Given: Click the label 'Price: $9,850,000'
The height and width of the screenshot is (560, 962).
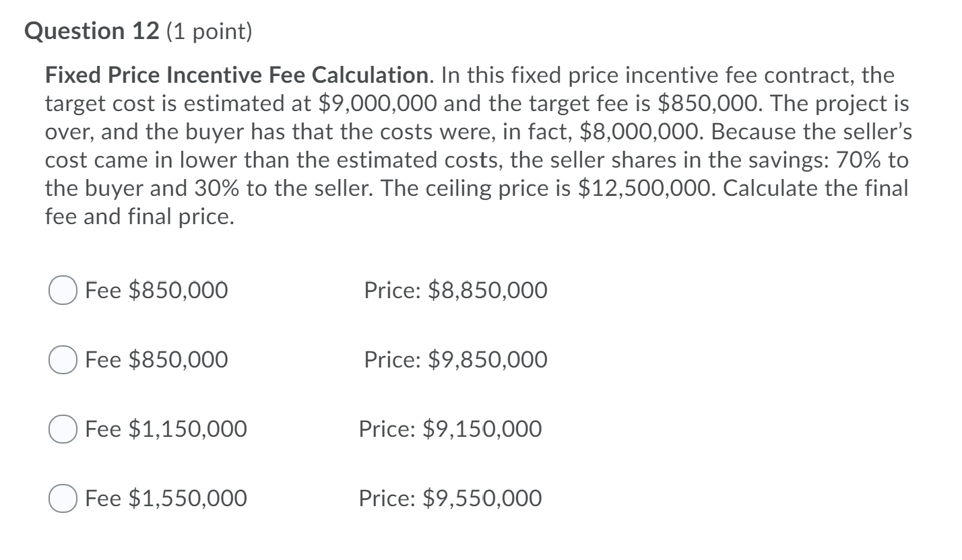Looking at the screenshot, I should (455, 359).
